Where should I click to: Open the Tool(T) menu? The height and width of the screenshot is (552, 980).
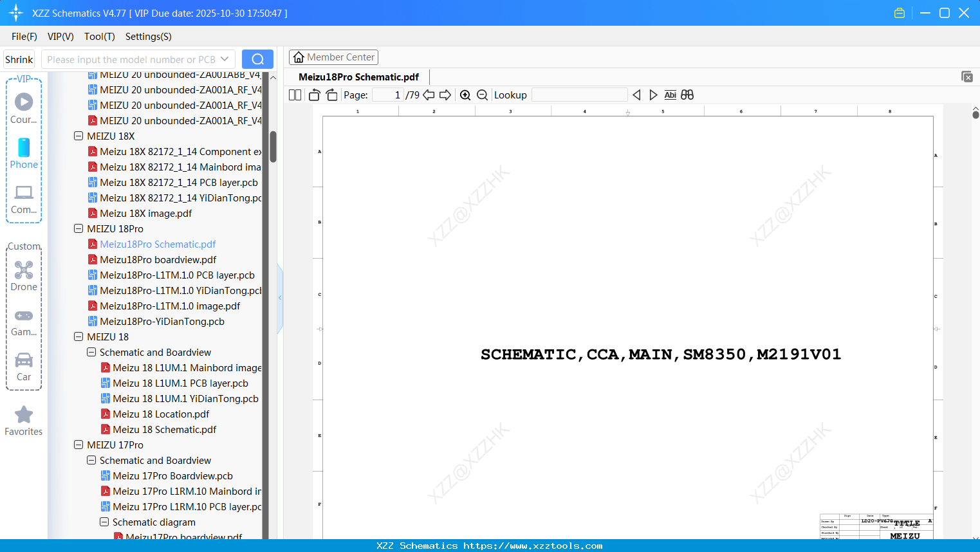(x=100, y=37)
